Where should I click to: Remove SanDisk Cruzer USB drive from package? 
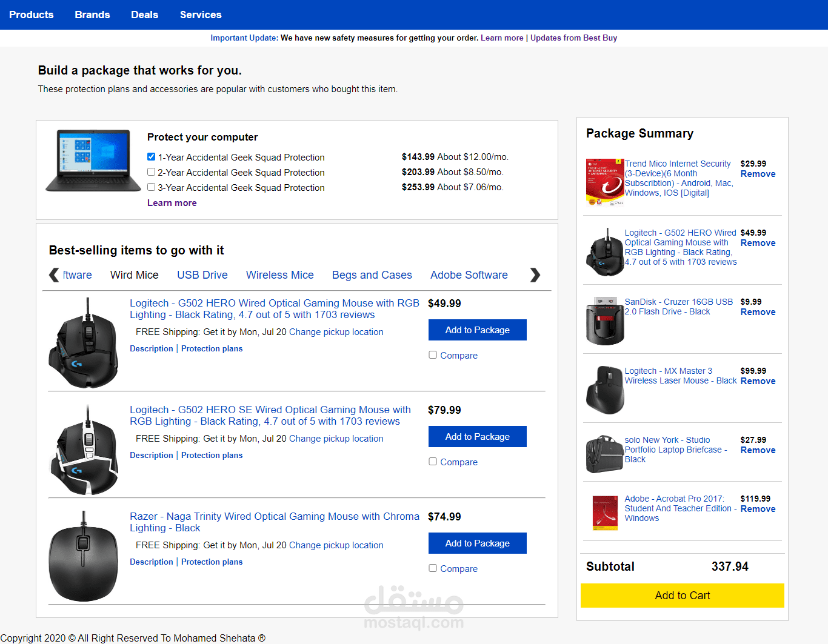[758, 312]
